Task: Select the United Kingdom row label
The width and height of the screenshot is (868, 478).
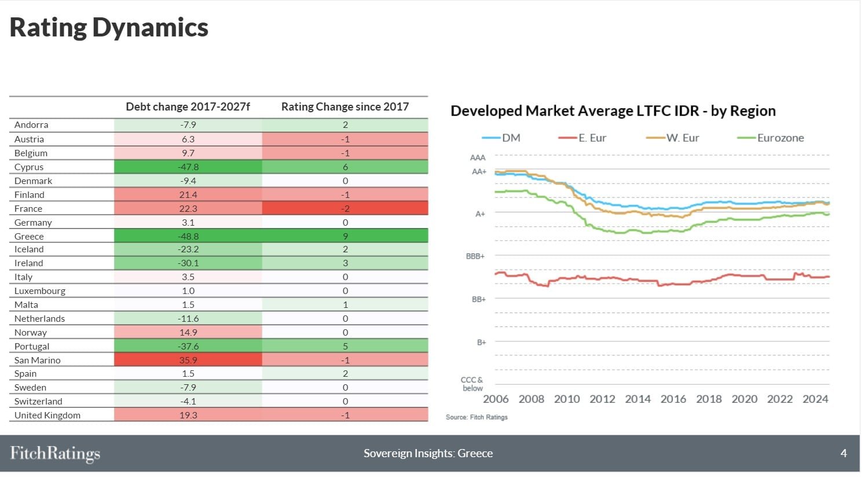Action: point(47,415)
